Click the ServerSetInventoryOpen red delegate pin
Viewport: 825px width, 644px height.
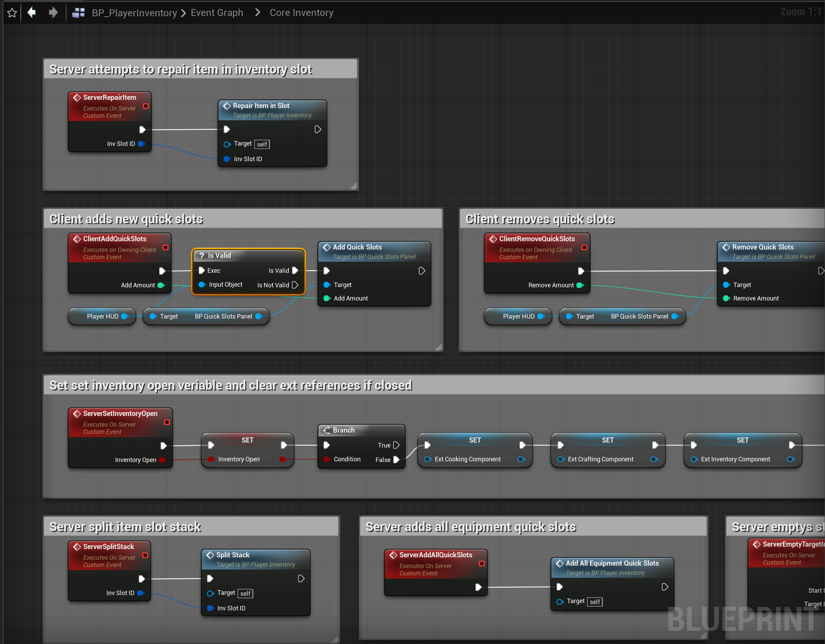(x=167, y=422)
